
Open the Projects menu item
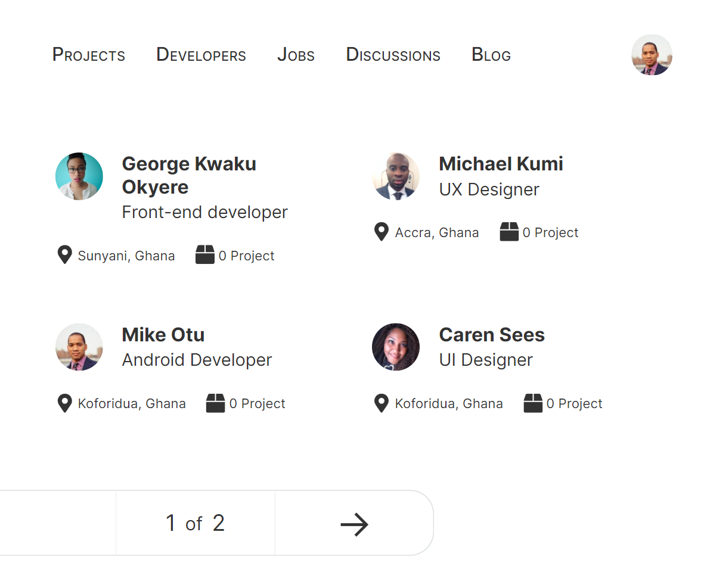click(89, 55)
